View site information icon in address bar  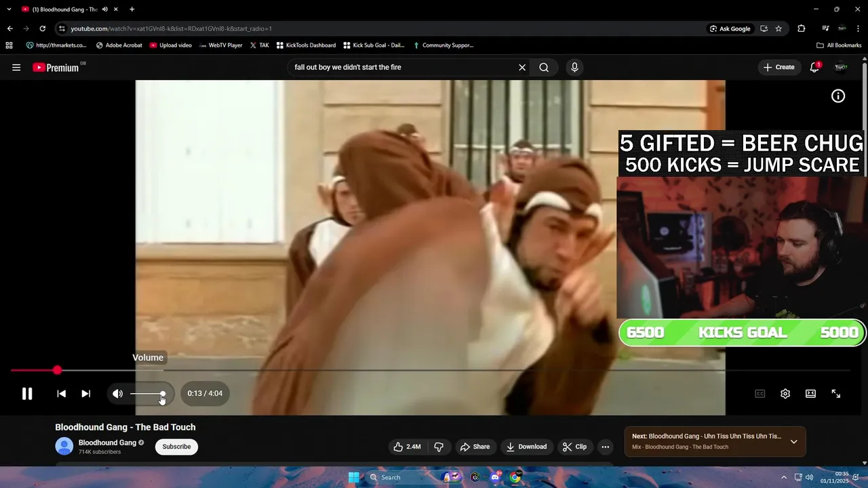click(x=62, y=28)
